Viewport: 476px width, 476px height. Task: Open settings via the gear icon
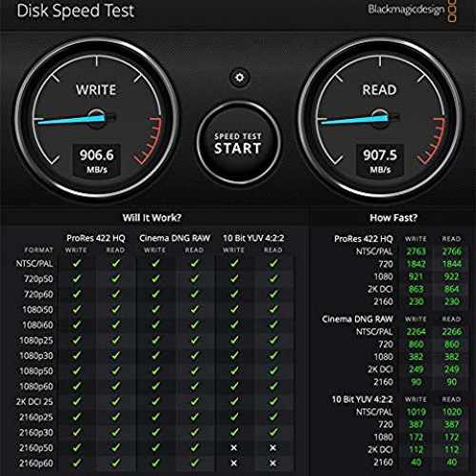click(240, 77)
